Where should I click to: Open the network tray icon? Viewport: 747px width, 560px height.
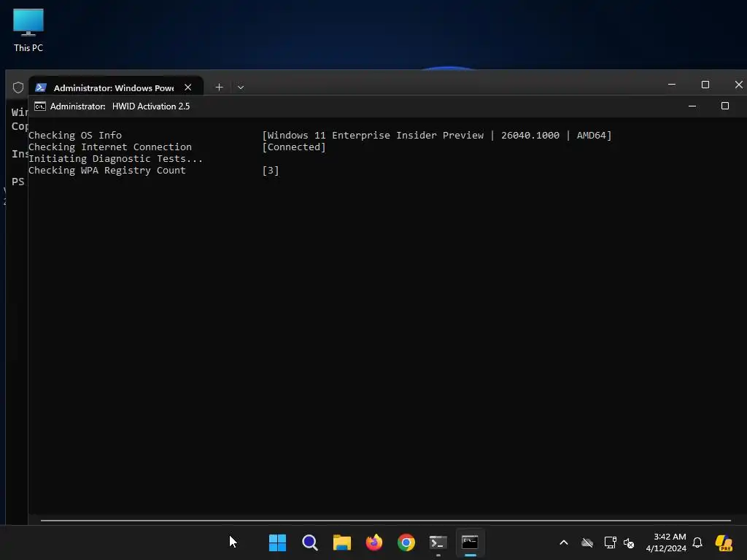click(611, 542)
